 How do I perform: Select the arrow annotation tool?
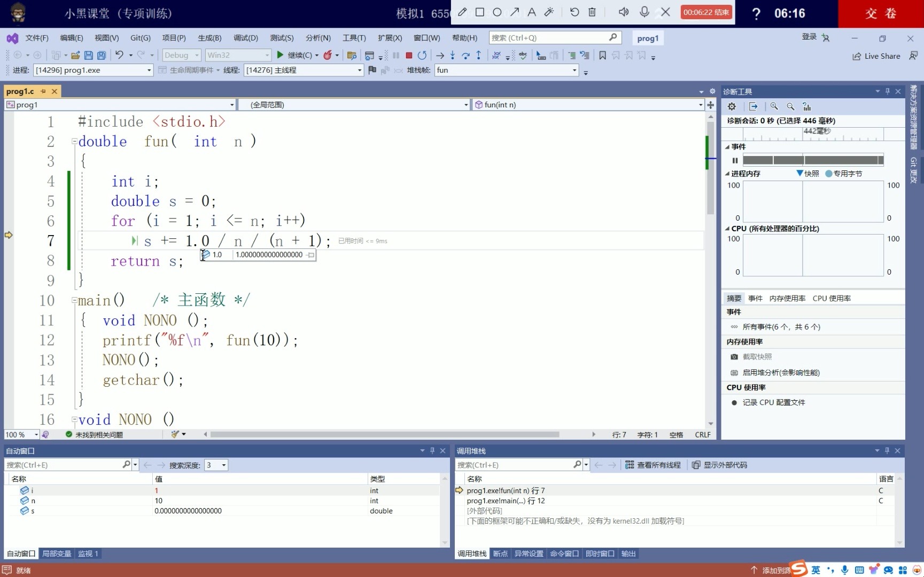514,12
